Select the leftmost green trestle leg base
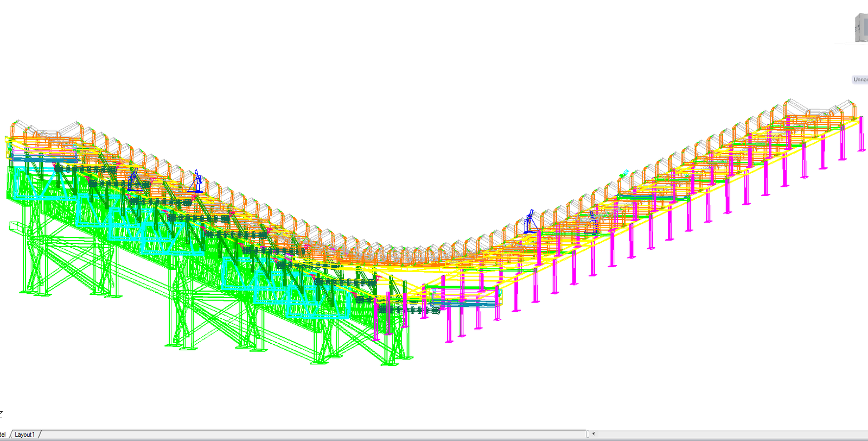The image size is (868, 441). pos(36,292)
